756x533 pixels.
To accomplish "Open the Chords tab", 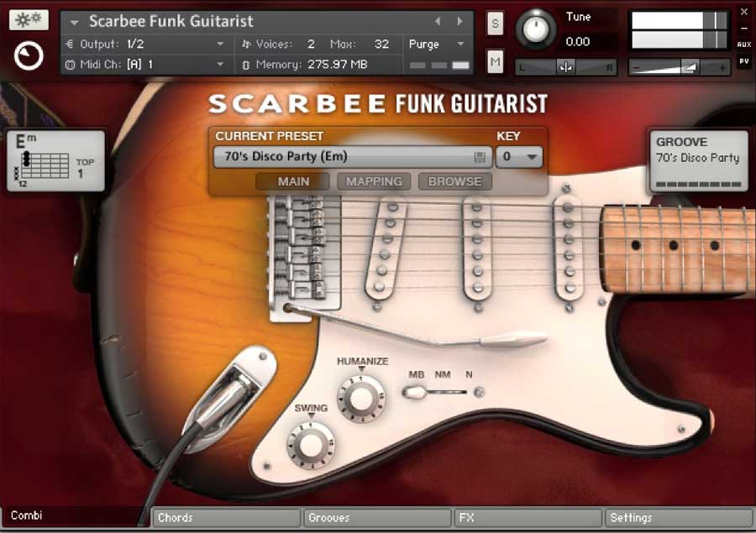I will [226, 518].
